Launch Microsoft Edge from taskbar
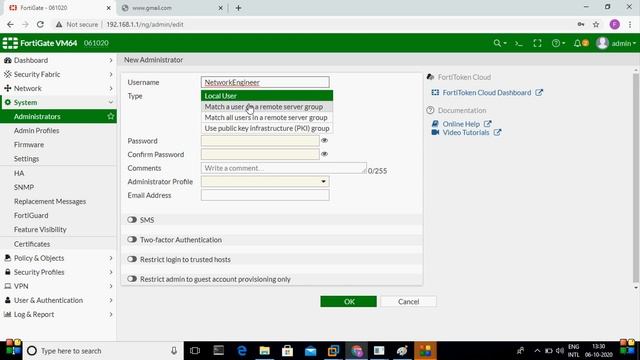This screenshot has height=360, width=640. [x=242, y=351]
